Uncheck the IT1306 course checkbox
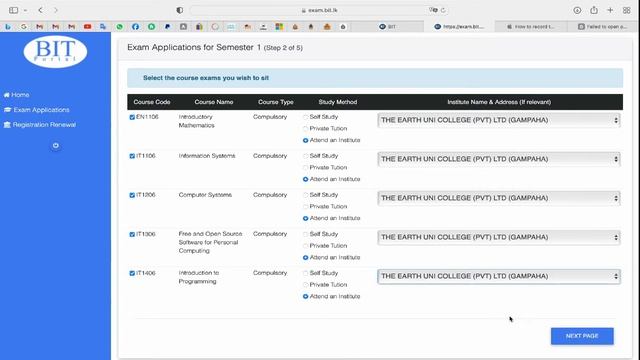 pos(132,234)
